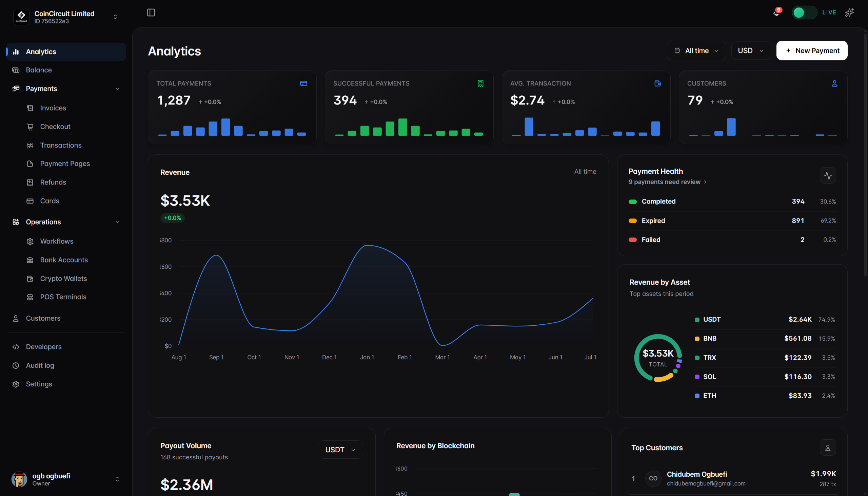Click the red Failed status swatch
Image resolution: width=868 pixels, height=496 pixels.
click(x=632, y=240)
